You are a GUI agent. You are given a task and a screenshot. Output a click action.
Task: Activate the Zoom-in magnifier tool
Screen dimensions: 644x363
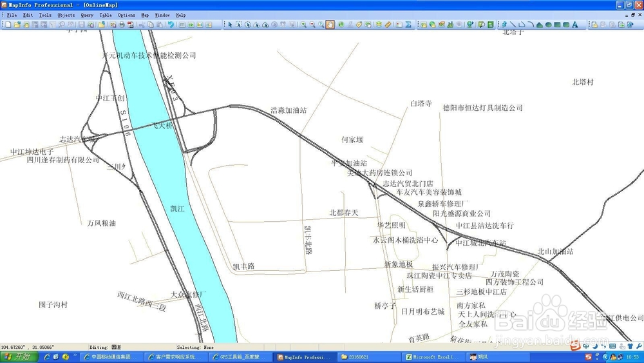(303, 25)
